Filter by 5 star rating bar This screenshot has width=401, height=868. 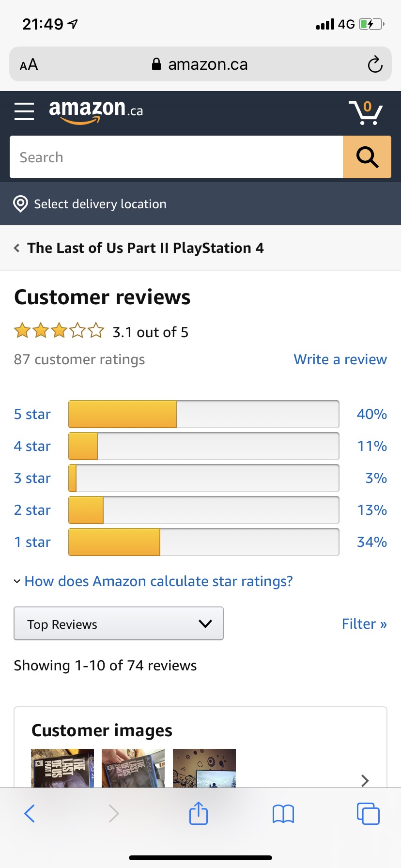click(204, 414)
